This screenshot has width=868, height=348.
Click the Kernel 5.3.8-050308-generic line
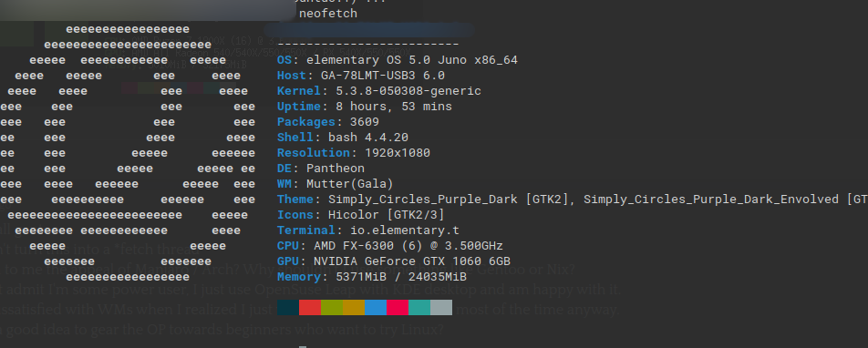pos(379,91)
